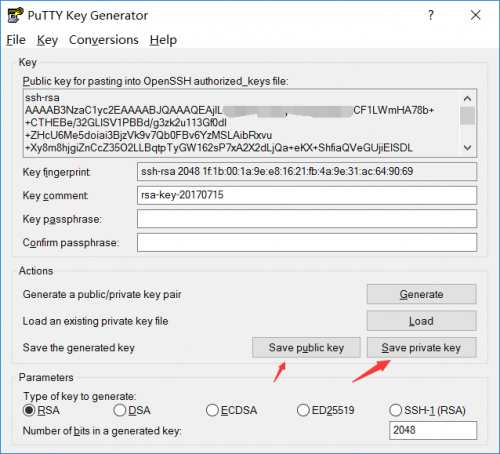
Task: Click the question mark help icon
Action: (431, 15)
